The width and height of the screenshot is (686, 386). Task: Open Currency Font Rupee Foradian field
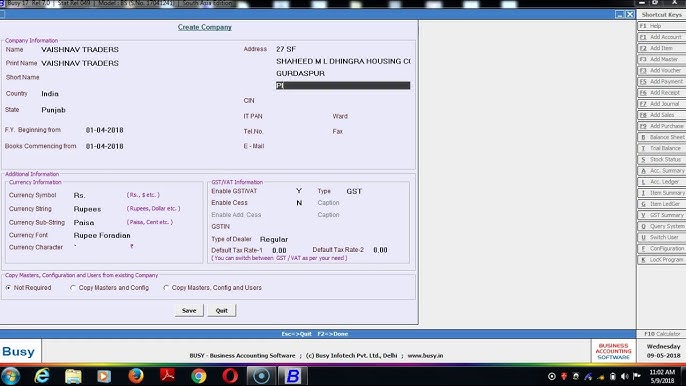click(x=102, y=235)
